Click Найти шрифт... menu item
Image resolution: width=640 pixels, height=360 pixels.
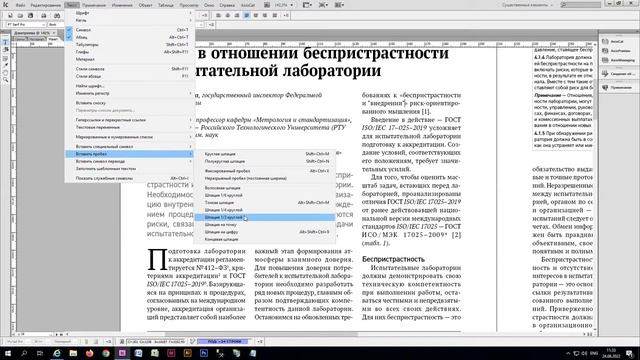pos(129,86)
